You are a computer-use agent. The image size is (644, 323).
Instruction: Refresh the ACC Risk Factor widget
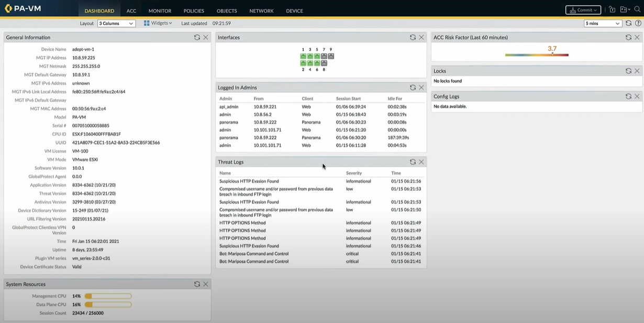[628, 37]
